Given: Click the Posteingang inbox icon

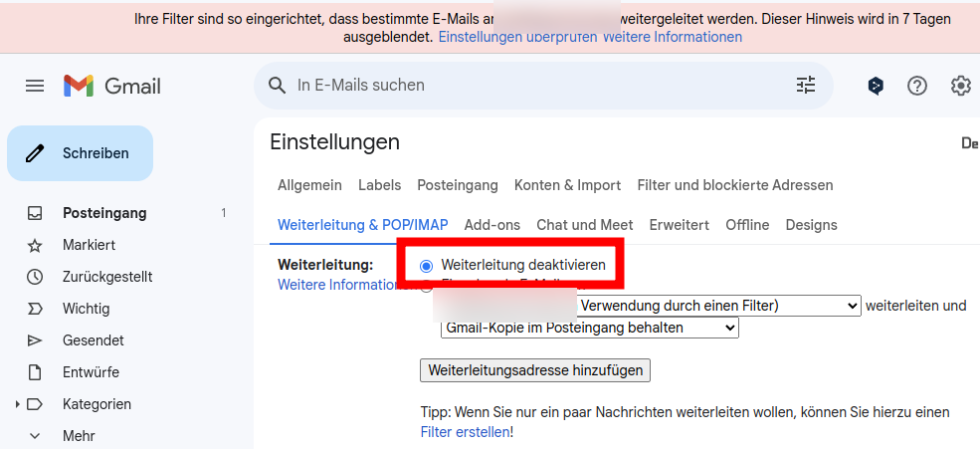Looking at the screenshot, I should click(x=35, y=213).
